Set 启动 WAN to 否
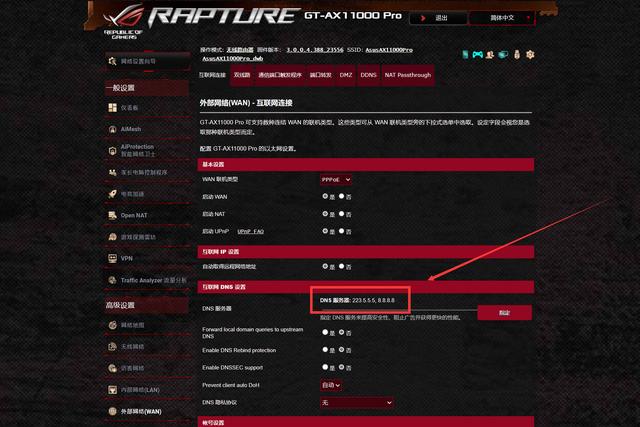640x427 pixels. (x=342, y=196)
